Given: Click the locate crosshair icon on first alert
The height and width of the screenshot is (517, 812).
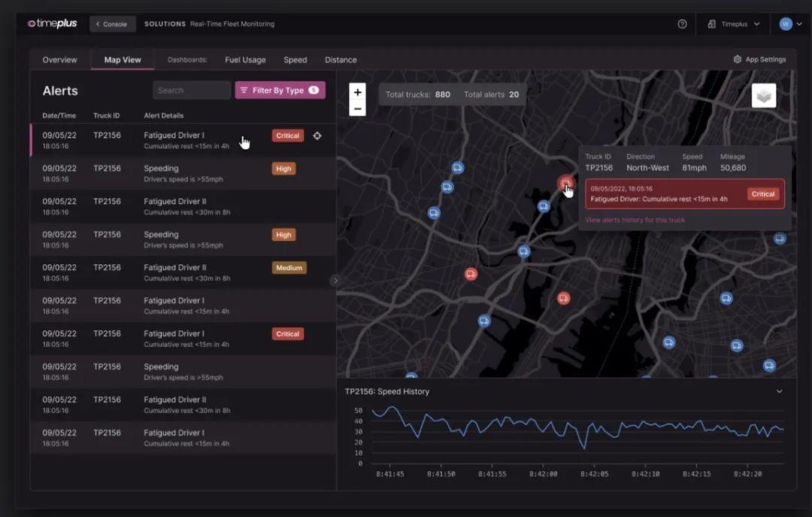Looking at the screenshot, I should (x=317, y=135).
